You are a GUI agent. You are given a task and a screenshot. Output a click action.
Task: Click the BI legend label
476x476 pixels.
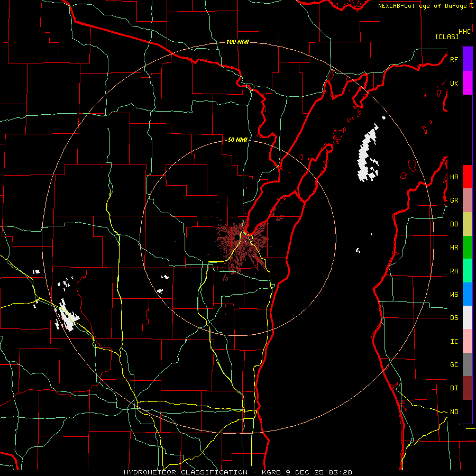[454, 388]
